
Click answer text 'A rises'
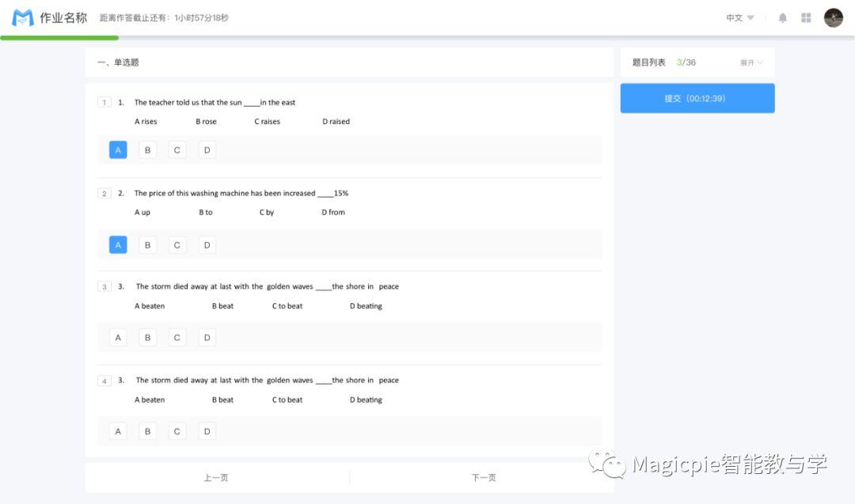click(146, 122)
